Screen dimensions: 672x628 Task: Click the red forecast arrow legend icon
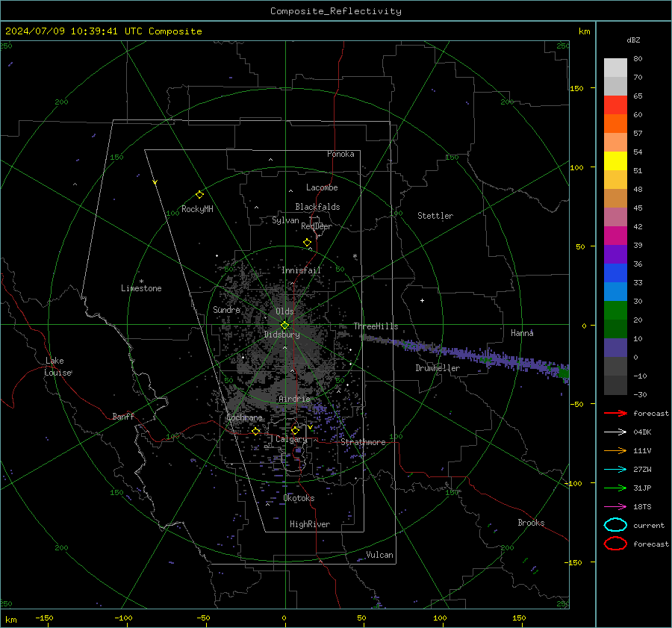pos(615,413)
